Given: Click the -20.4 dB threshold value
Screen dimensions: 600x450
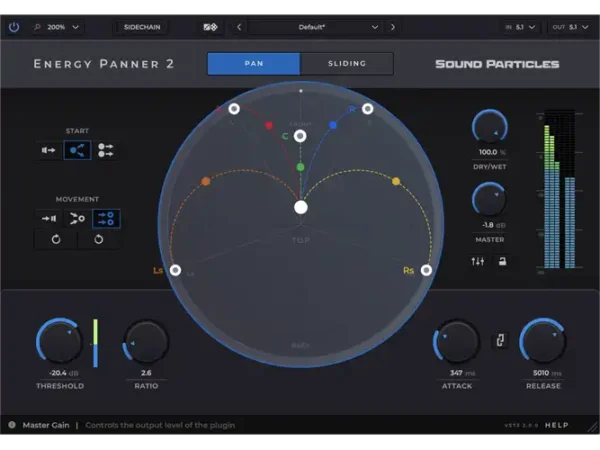Looking at the screenshot, I should 64,373.
